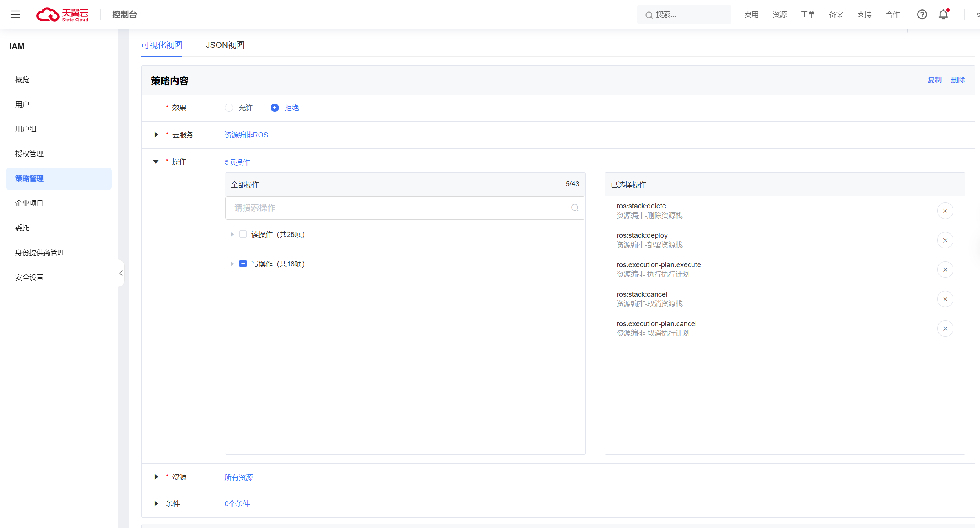The width and height of the screenshot is (980, 529).
Task: Collapse the IAM sidebar with arrow handle
Action: 121,273
